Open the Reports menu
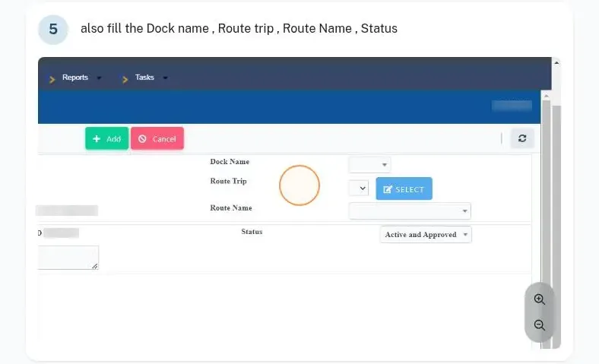This screenshot has height=364, width=599. [x=75, y=78]
